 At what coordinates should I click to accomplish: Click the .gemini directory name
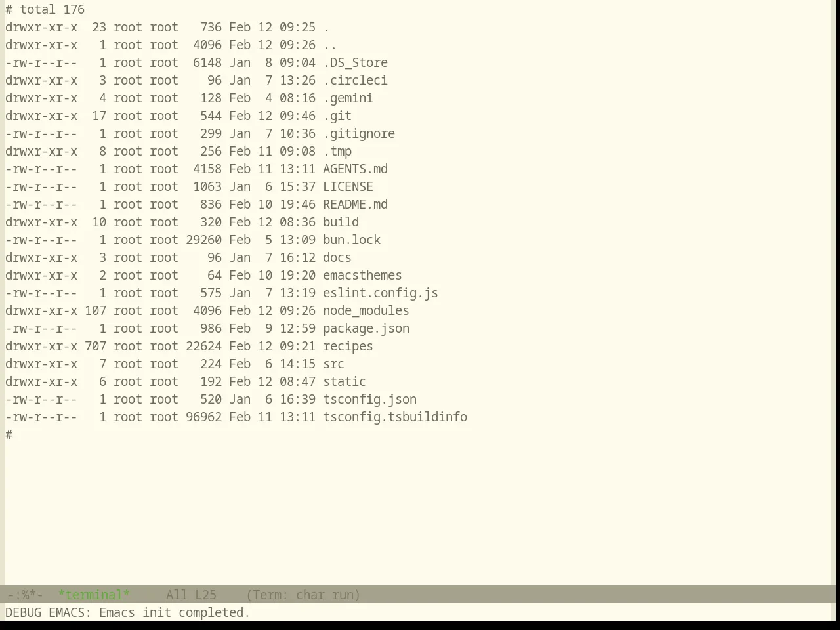[348, 98]
